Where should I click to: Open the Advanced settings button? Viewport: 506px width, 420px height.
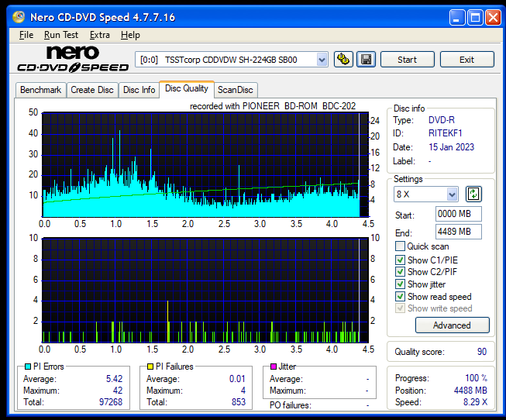[452, 325]
